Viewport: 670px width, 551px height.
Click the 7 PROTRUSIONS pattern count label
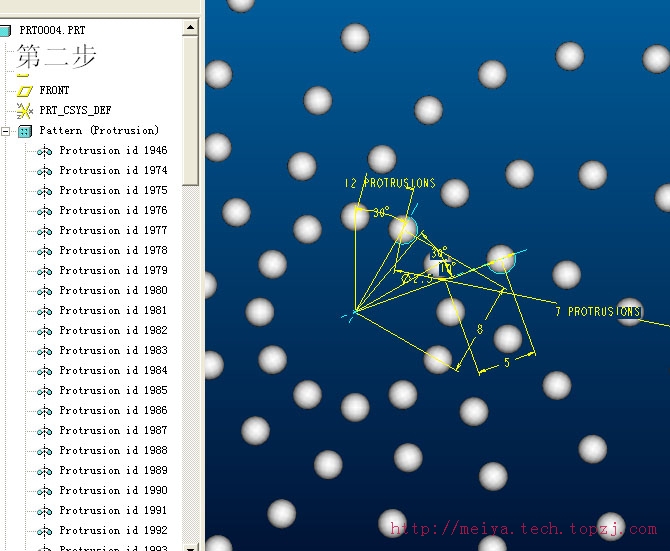coord(597,312)
